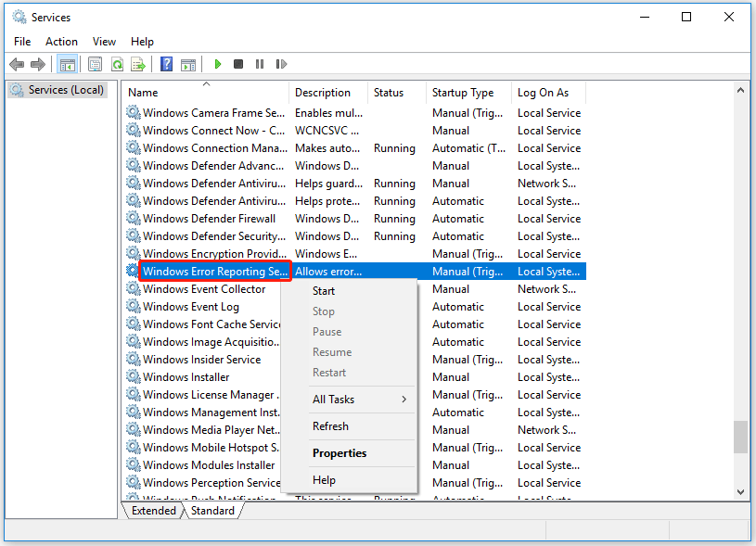Stop the service using the black square icon
This screenshot has width=756, height=546.
[x=238, y=64]
